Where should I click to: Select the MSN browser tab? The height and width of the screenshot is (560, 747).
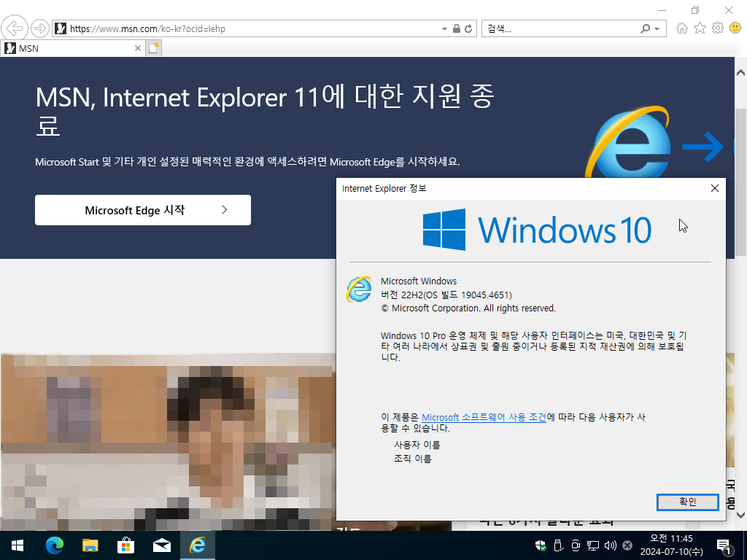click(72, 48)
